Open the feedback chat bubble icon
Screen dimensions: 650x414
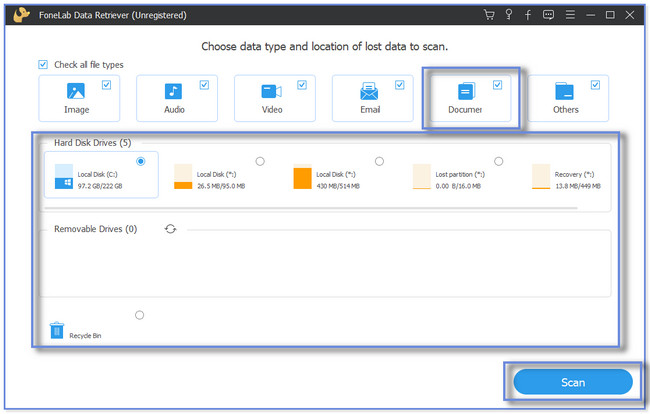[548, 15]
